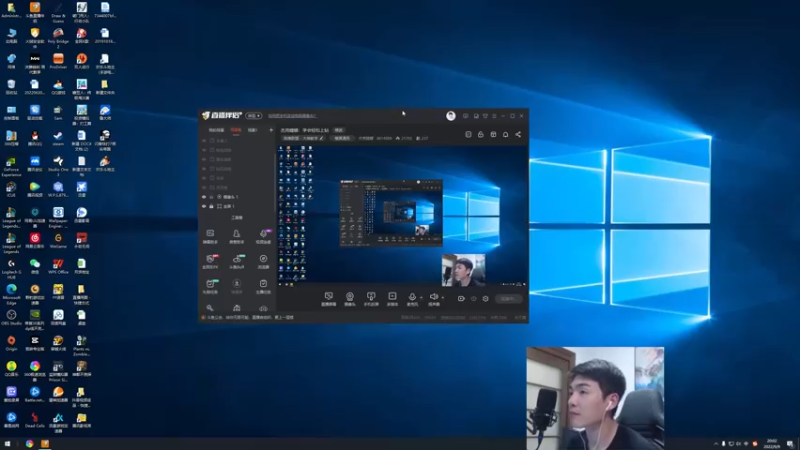Open the magnifier tool at grid bottom
Screen dimensions: 800x450
[x=210, y=308]
